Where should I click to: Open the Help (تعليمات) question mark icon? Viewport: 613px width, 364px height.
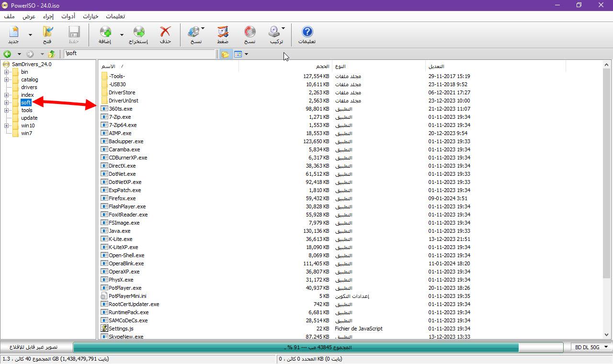(x=307, y=32)
